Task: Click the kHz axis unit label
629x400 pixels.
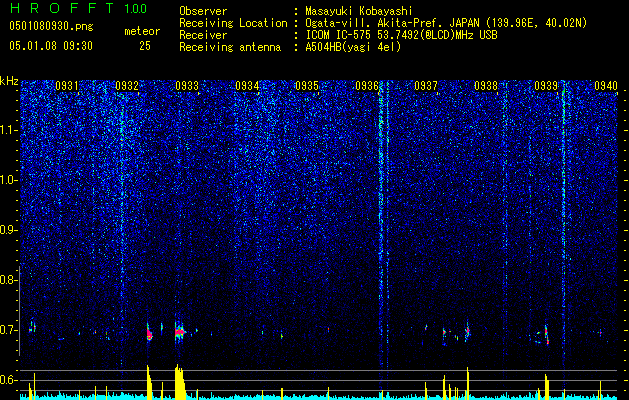Action: click(x=9, y=81)
